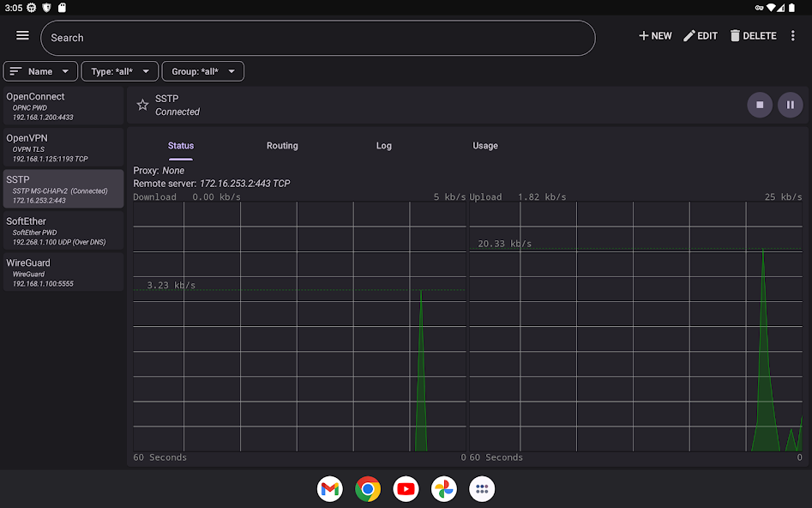The image size is (812, 508).
Task: Select the SSTP profile in the list
Action: (x=63, y=189)
